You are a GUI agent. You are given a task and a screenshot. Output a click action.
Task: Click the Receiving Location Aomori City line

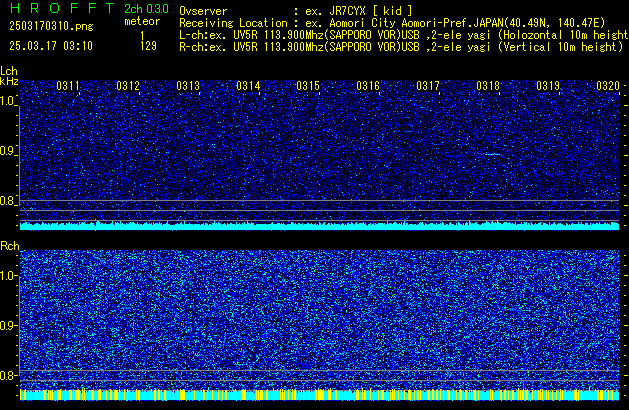pos(392,23)
